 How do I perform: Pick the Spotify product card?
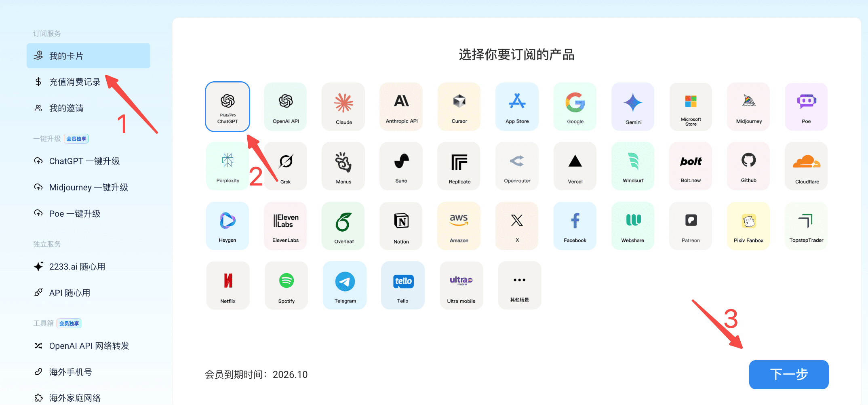pyautogui.click(x=287, y=285)
